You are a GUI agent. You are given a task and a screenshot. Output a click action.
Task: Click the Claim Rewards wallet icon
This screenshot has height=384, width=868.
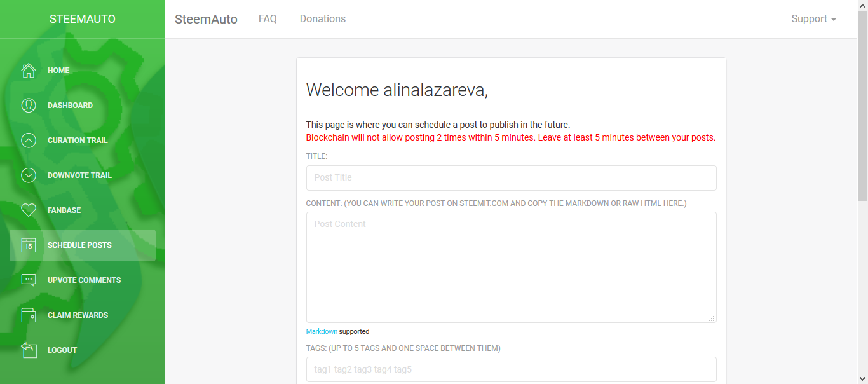[29, 315]
